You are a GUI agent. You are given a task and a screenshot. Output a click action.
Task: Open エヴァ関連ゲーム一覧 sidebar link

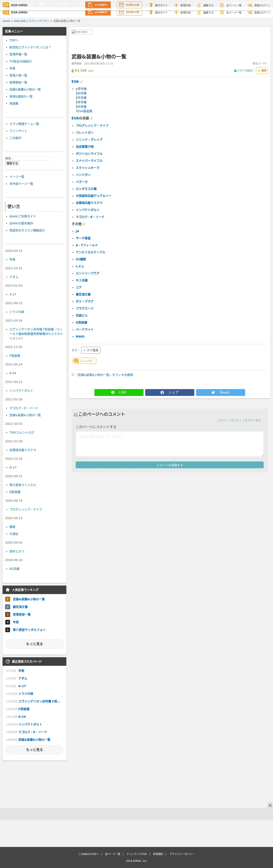(24, 124)
